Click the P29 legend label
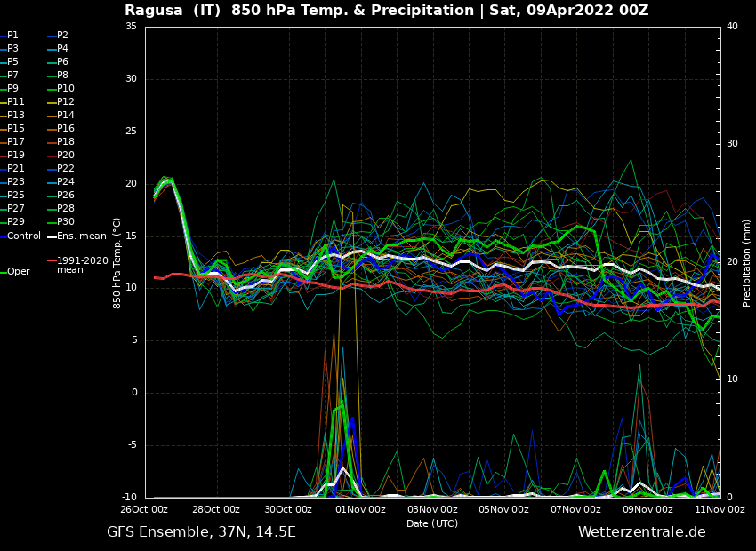The image size is (756, 551). click(16, 222)
